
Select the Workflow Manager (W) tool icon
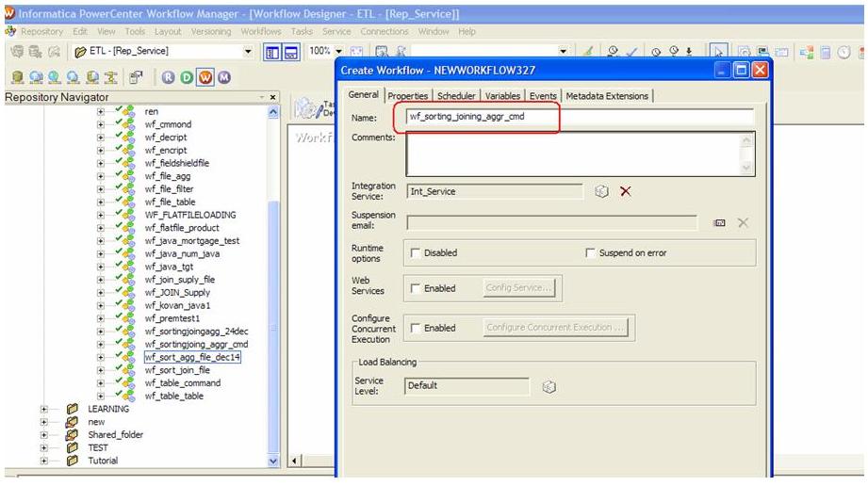tap(205, 77)
